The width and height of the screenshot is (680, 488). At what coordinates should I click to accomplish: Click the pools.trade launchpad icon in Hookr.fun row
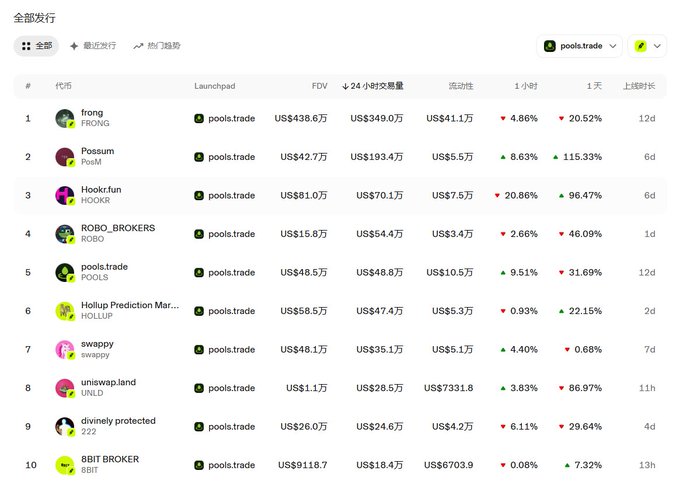(x=199, y=196)
